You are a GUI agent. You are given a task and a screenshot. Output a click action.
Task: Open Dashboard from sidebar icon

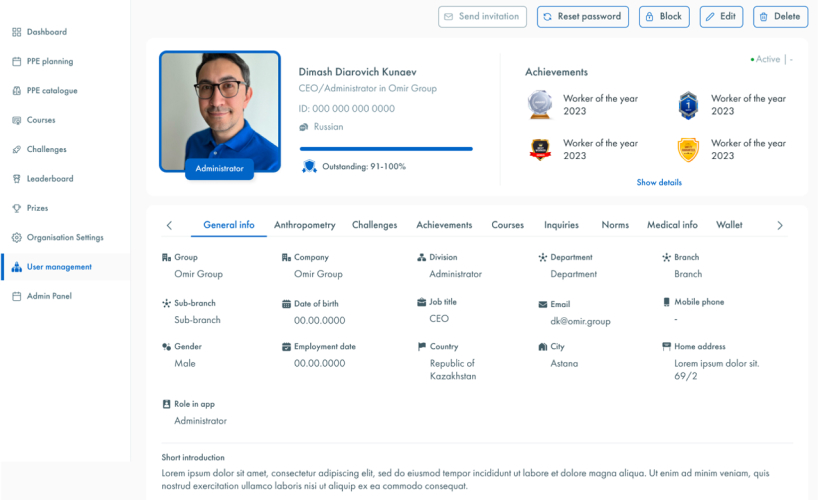16,32
